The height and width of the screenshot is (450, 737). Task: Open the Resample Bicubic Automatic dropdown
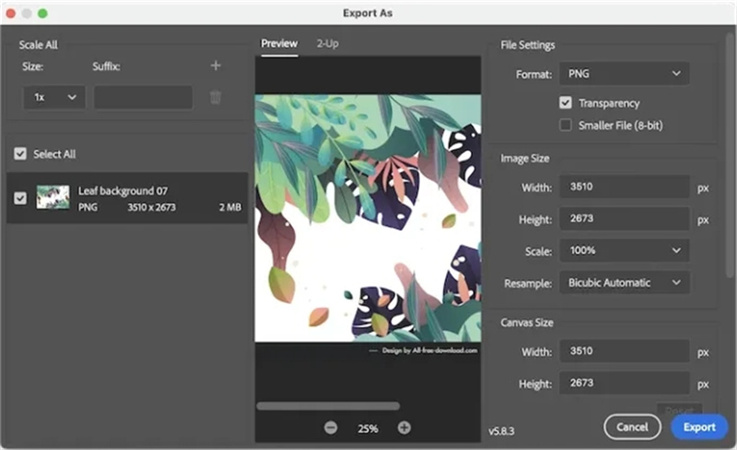coord(624,283)
